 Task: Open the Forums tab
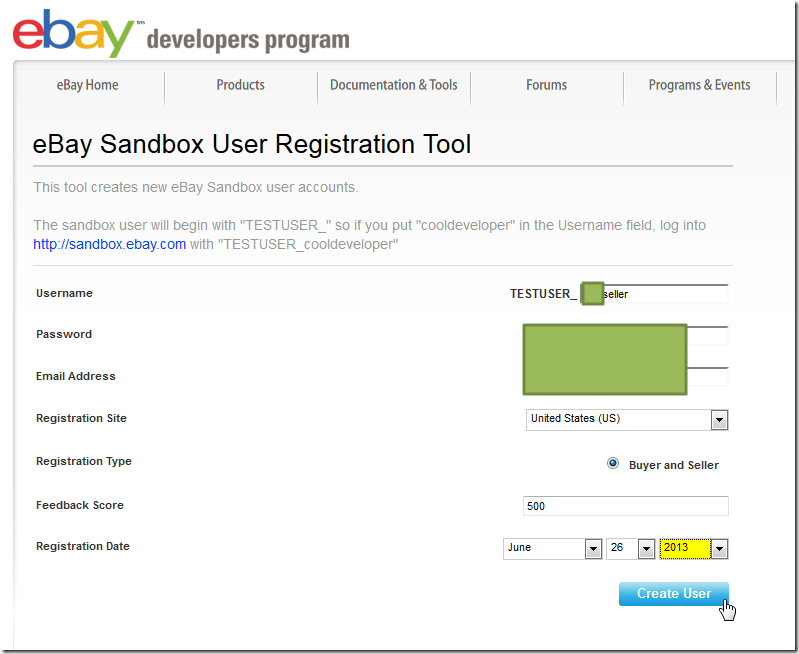(546, 85)
